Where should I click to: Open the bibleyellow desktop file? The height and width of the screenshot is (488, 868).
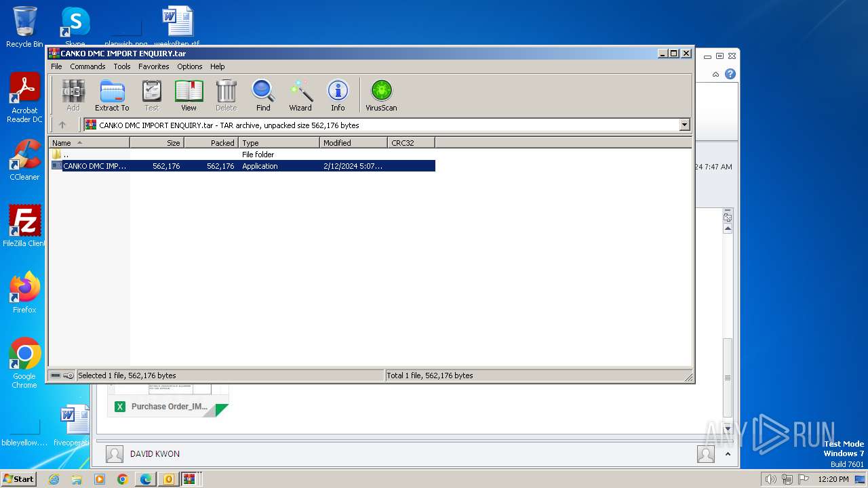pyautogui.click(x=24, y=434)
